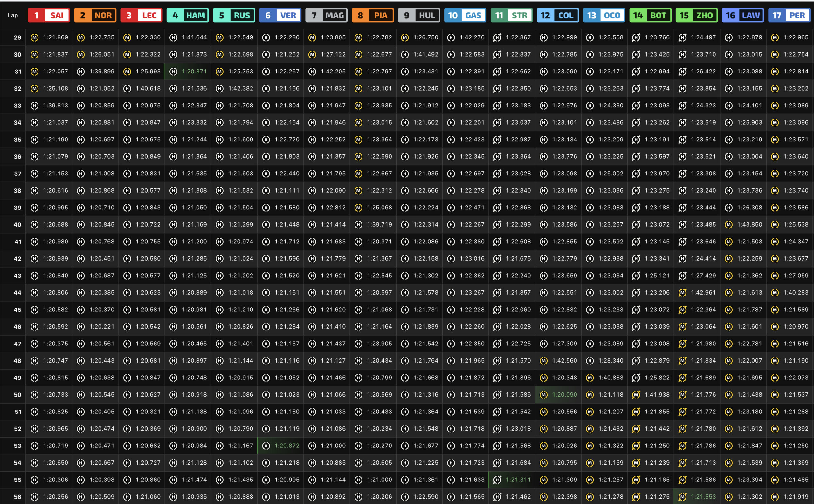
Task: Click medium tyre icon for LAW lap 40
Action: coord(729,225)
